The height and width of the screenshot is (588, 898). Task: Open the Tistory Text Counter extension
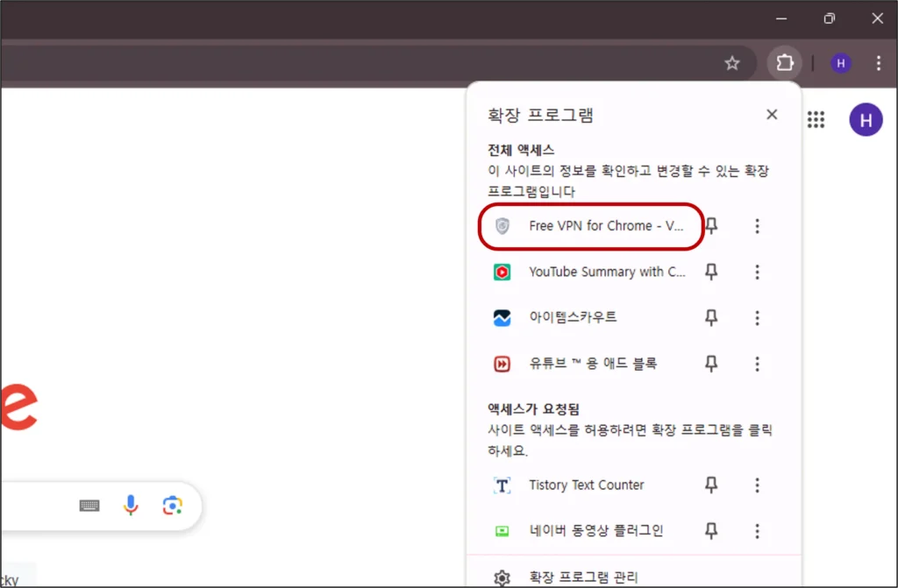pyautogui.click(x=586, y=485)
